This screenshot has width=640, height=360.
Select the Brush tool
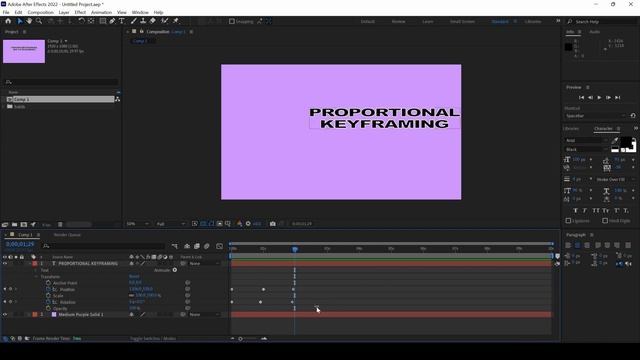tap(133, 21)
